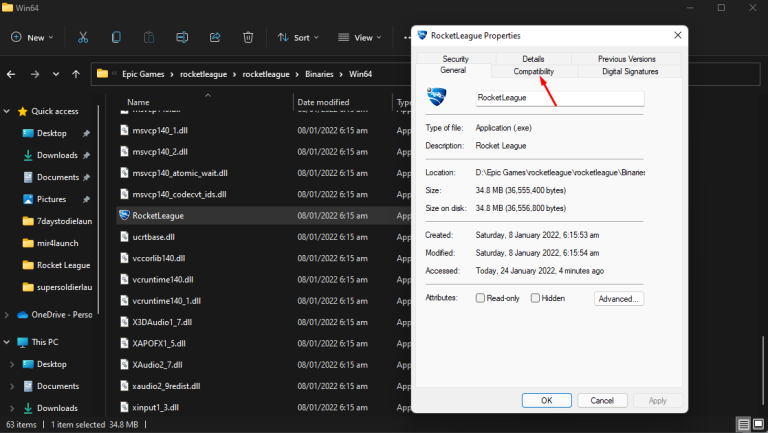The image size is (768, 433).
Task: Select the vccorlib140.dll file
Action: click(x=159, y=258)
